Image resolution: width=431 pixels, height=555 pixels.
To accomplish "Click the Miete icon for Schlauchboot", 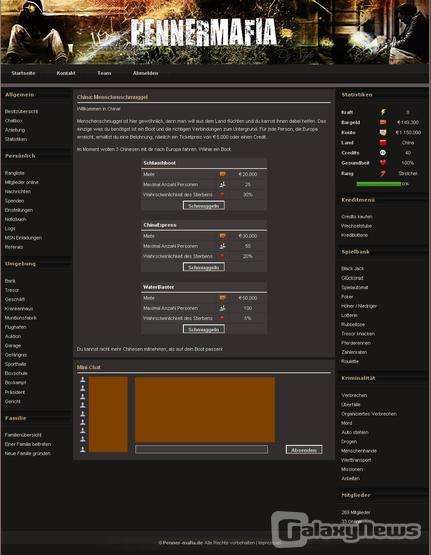I will tap(222, 174).
